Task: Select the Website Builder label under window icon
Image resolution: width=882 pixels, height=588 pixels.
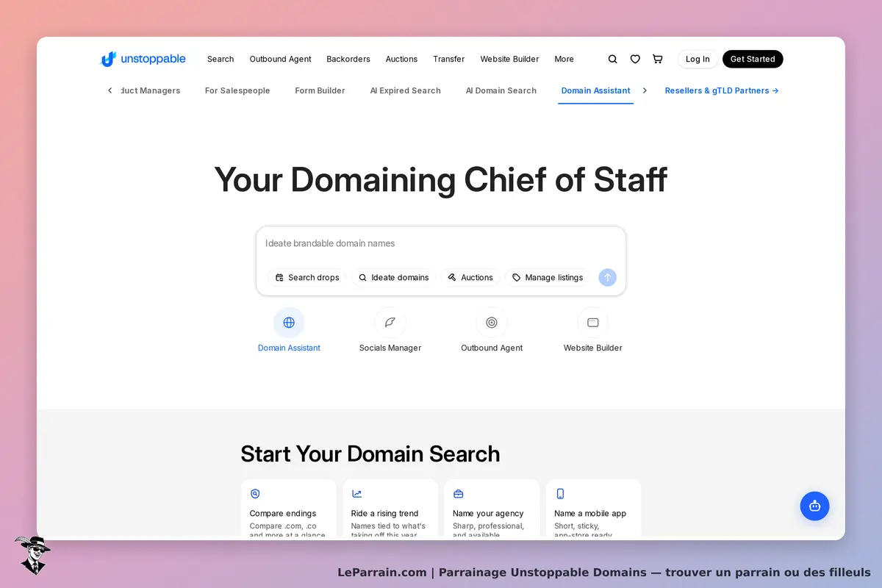Action: 593,348
